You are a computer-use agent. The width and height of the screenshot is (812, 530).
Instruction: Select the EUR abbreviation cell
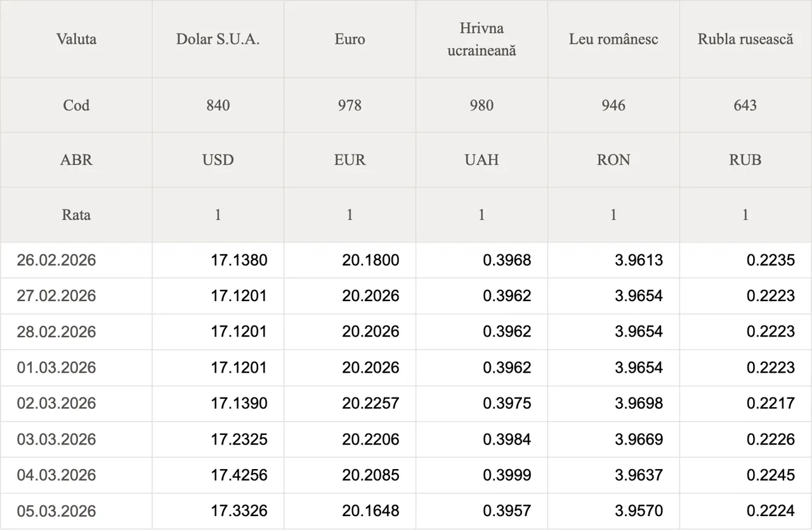350,160
